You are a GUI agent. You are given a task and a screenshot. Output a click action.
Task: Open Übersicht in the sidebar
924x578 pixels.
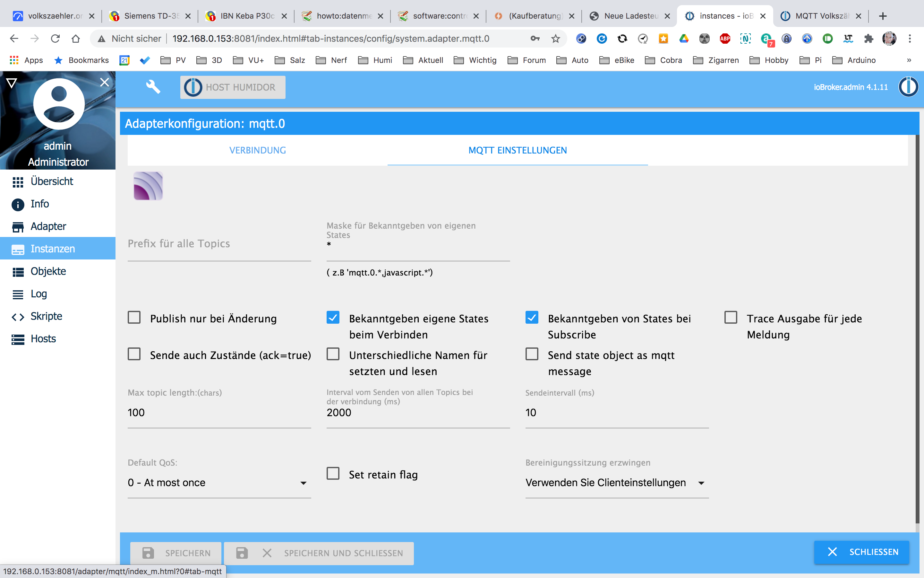pos(58,181)
